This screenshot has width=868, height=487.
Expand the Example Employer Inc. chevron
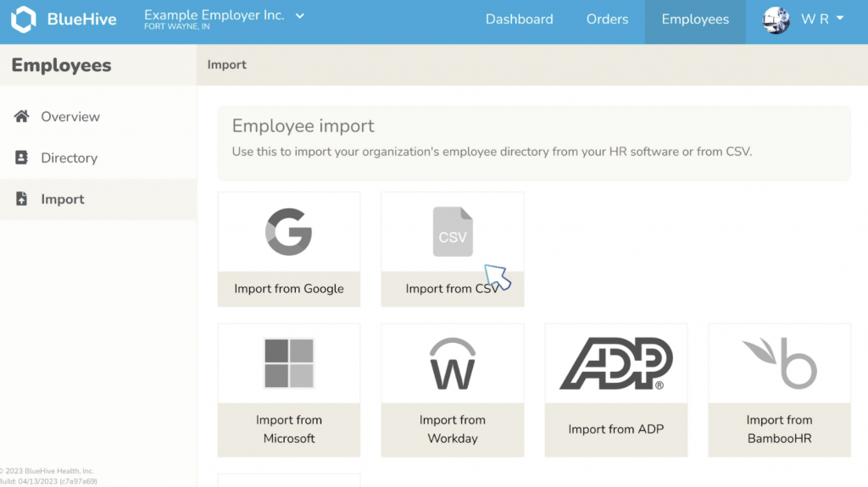[x=299, y=16]
